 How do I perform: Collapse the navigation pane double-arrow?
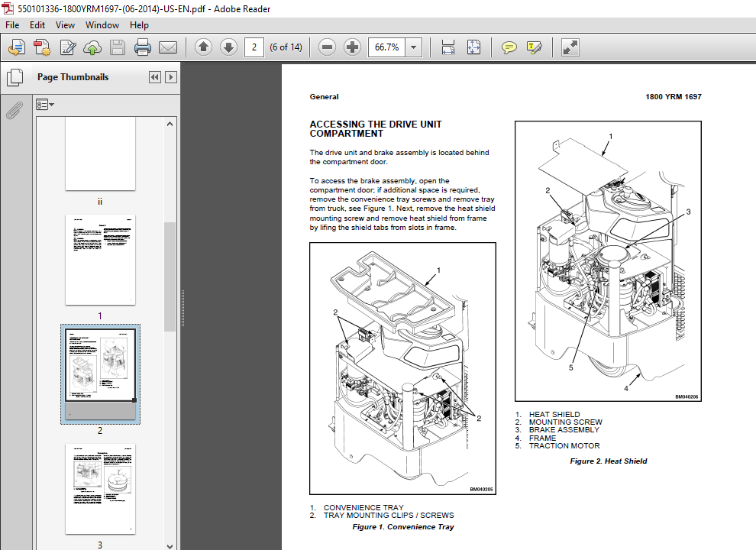(x=155, y=77)
